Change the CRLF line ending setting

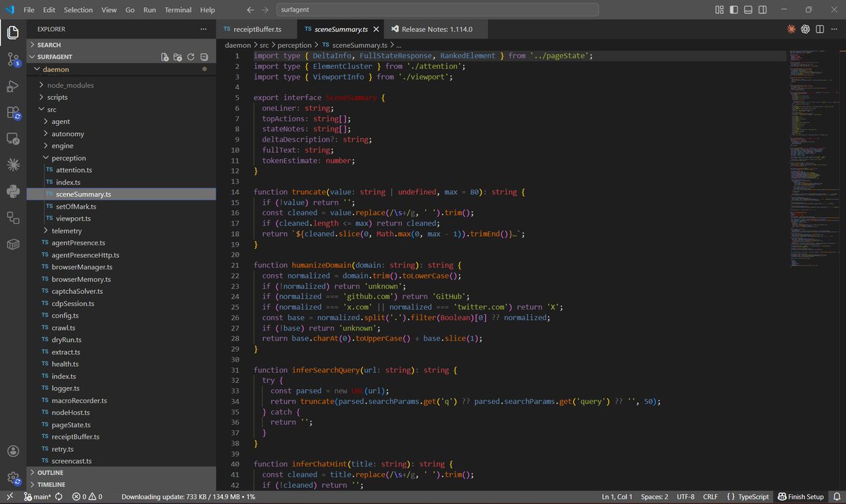pos(710,496)
